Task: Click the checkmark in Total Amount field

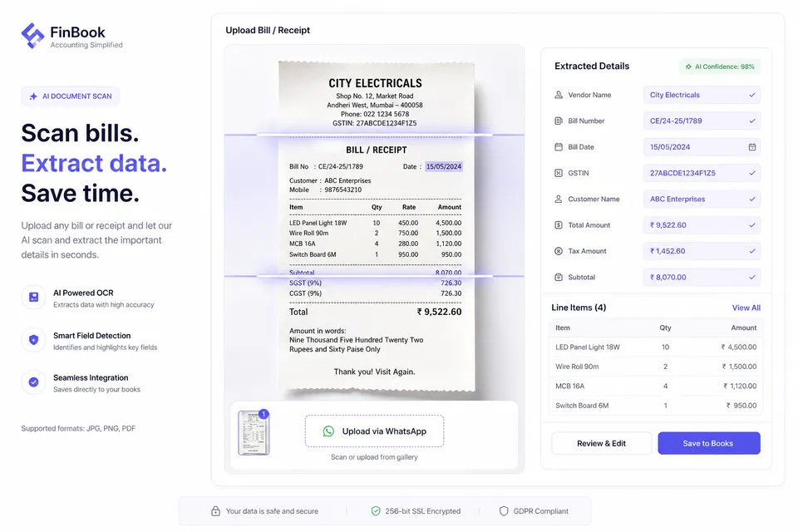Action: point(752,225)
